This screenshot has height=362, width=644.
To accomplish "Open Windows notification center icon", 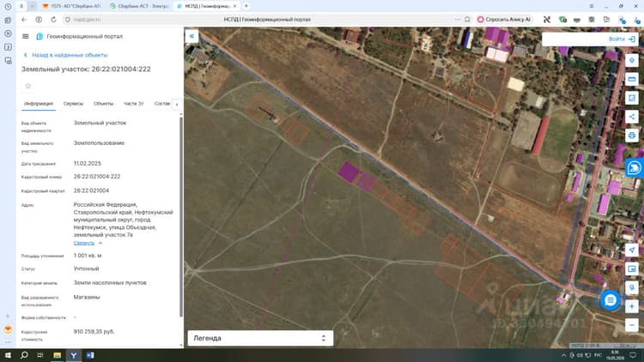I will coord(633,355).
